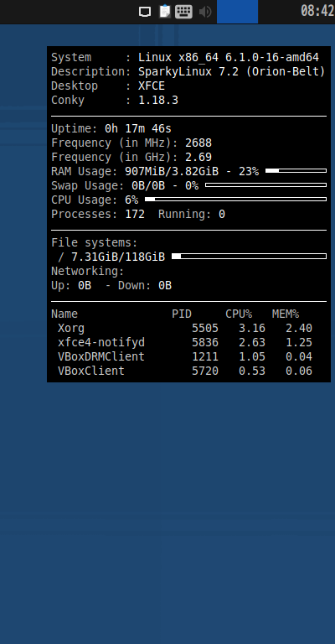Click the muted volume speaker icon
This screenshot has width=335, height=644.
coord(205,12)
